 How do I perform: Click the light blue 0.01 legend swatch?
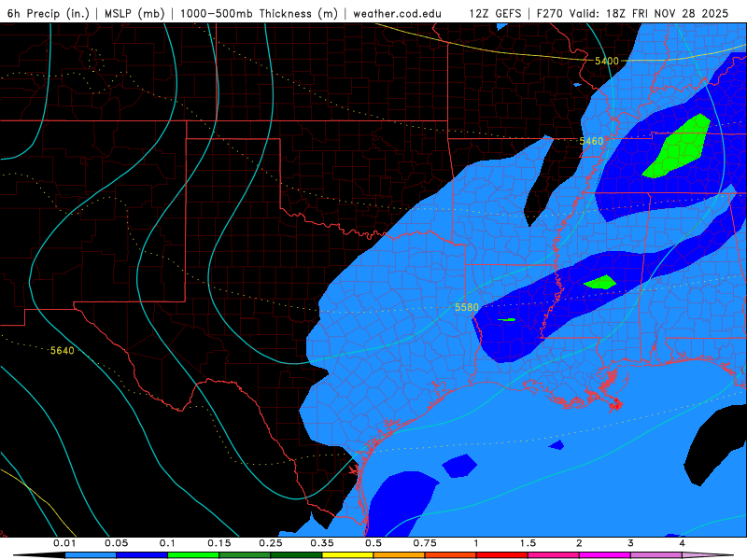[91, 555]
